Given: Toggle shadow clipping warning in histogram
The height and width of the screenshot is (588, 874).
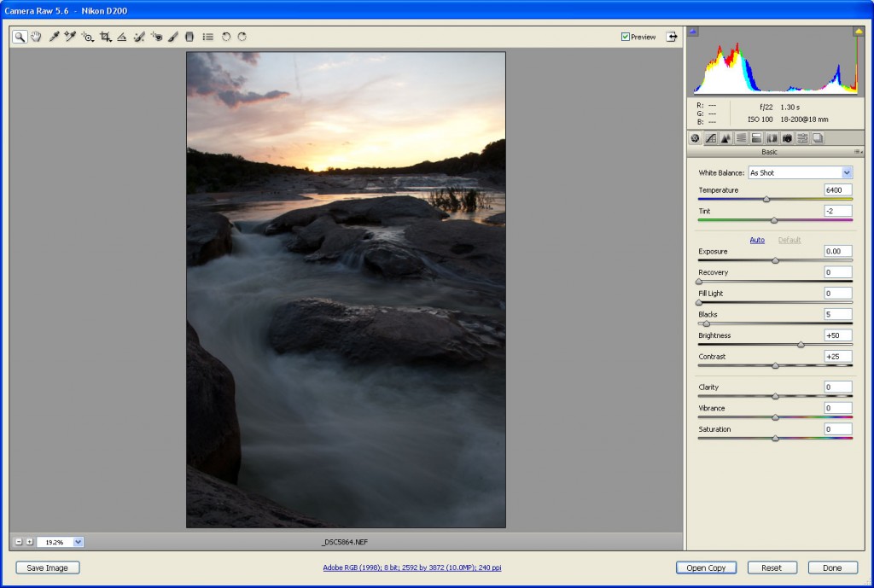Looking at the screenshot, I should 693,32.
